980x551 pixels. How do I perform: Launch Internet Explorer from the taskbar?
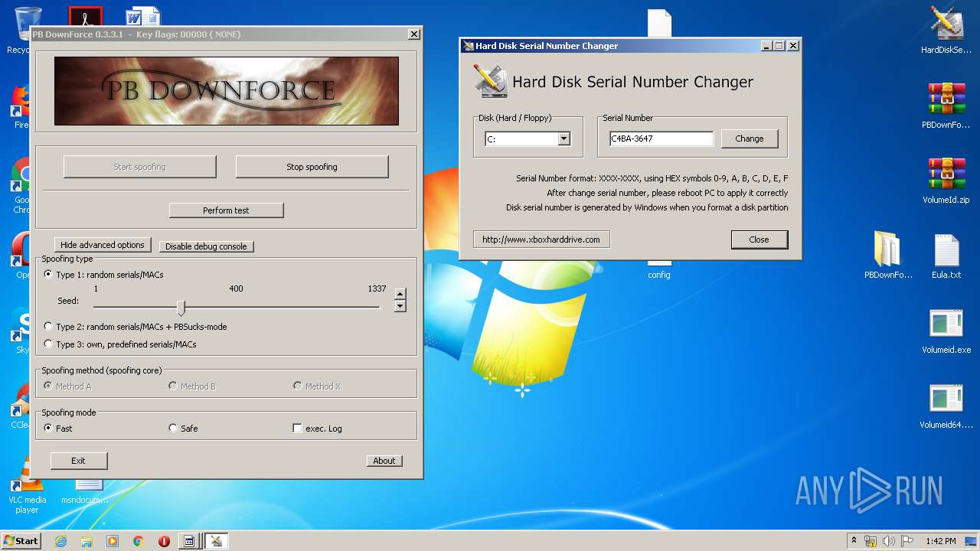61,541
